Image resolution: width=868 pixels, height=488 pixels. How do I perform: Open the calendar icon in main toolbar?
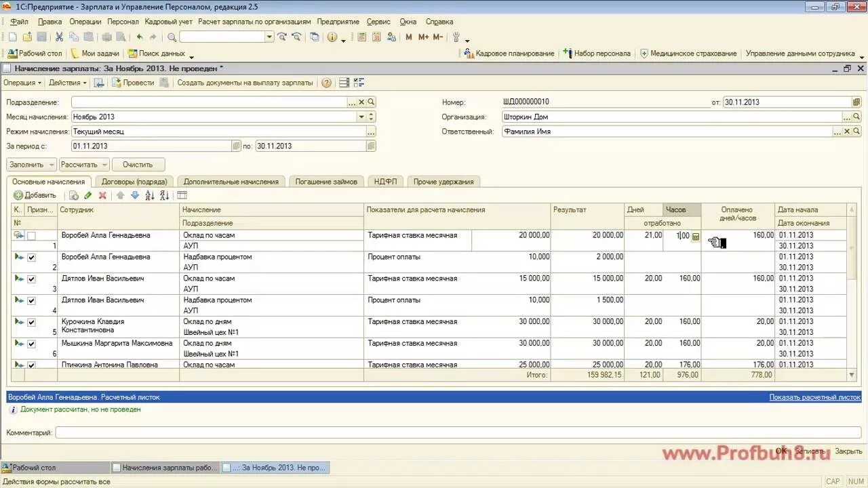(376, 37)
